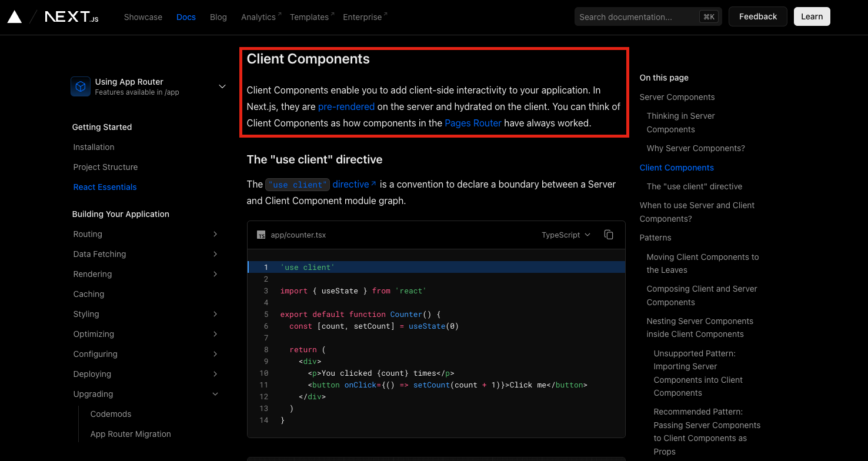The width and height of the screenshot is (868, 461).
Task: Copy the code snippet using the copy icon
Action: [609, 235]
